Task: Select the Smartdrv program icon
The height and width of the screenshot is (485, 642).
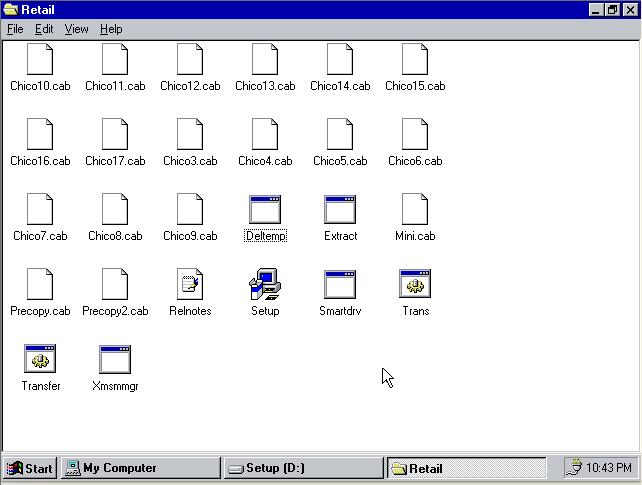Action: (340, 284)
